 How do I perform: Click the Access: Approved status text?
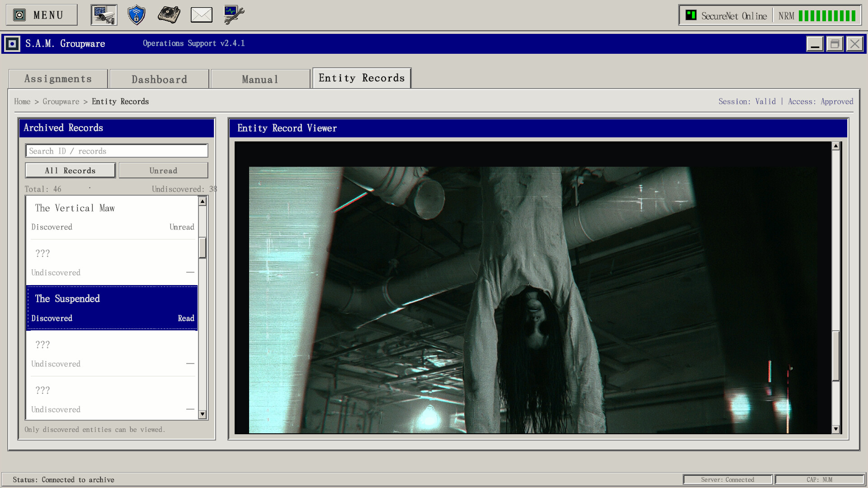pyautogui.click(x=821, y=102)
